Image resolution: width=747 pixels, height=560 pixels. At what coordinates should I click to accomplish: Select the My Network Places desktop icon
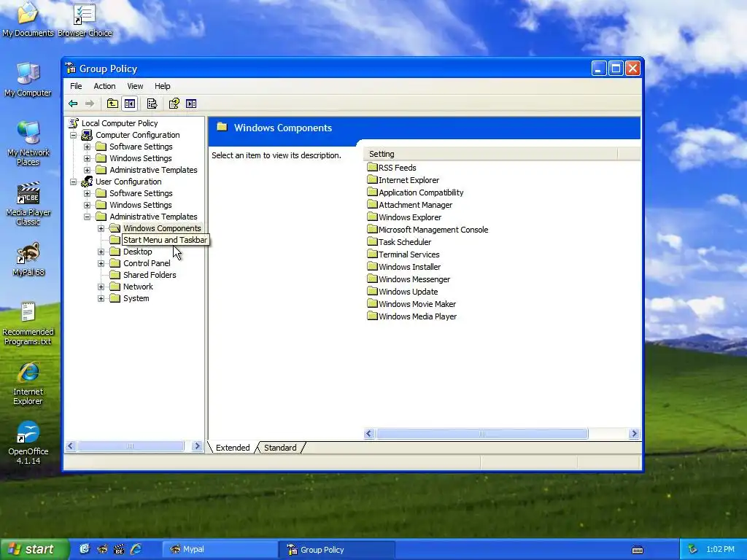[x=28, y=144]
